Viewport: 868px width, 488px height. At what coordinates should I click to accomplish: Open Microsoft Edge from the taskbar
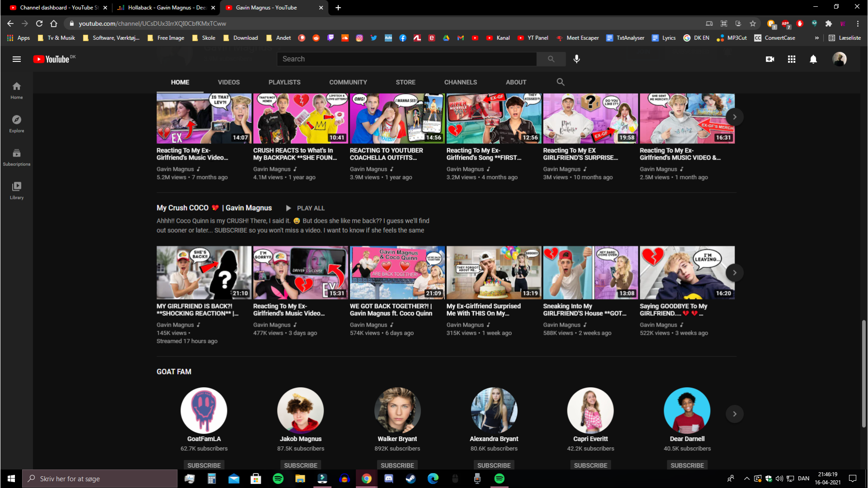coord(433,479)
